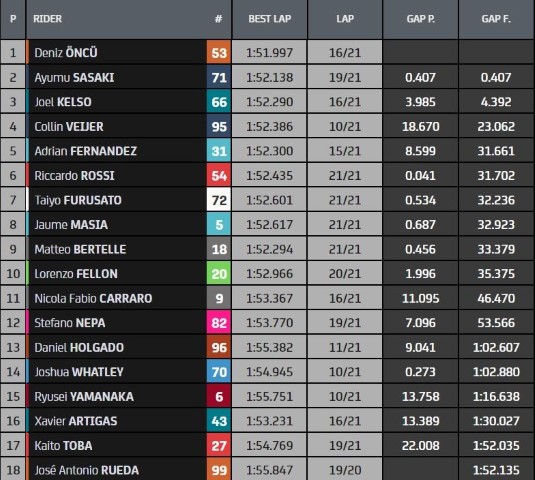The width and height of the screenshot is (535, 480).
Task: Click the green number 20 badge
Action: [219, 274]
